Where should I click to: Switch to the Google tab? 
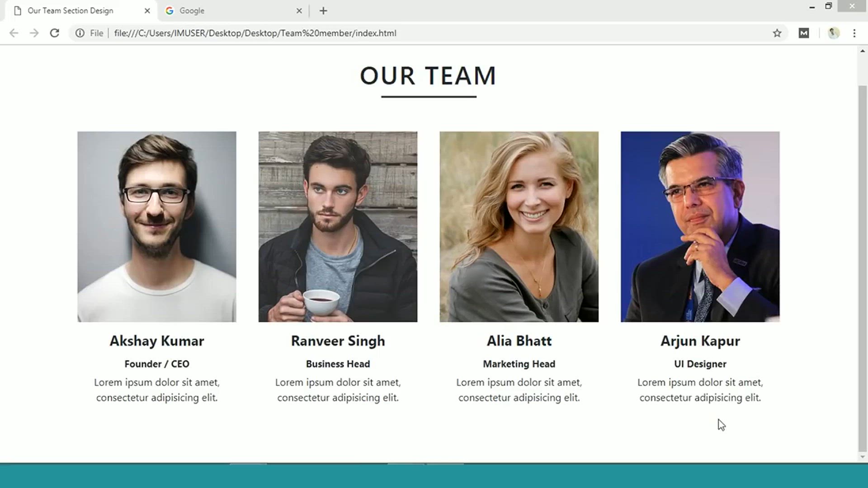233,11
